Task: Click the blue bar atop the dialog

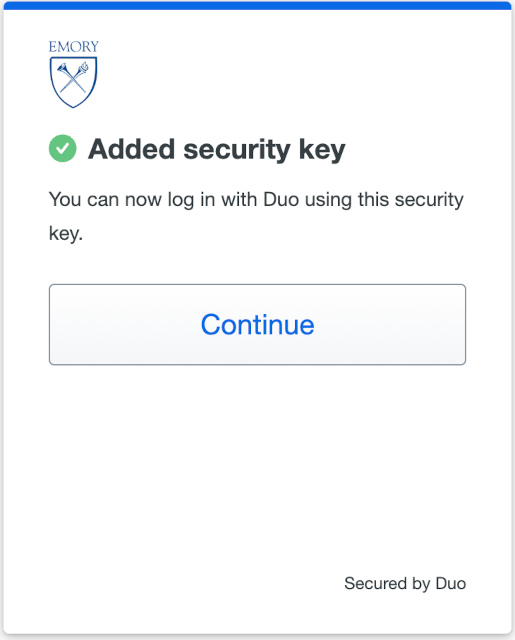Action: tap(258, 6)
